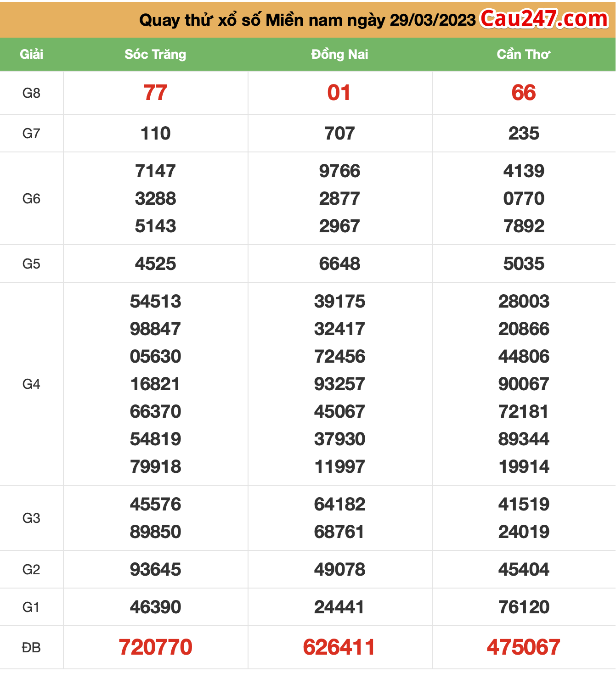Click G3 number 68761
Image resolution: width=616 pixels, height=673 pixels.
339,532
